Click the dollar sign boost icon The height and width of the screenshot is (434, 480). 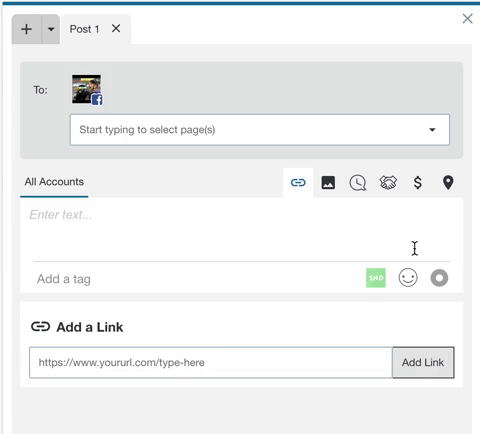click(418, 183)
